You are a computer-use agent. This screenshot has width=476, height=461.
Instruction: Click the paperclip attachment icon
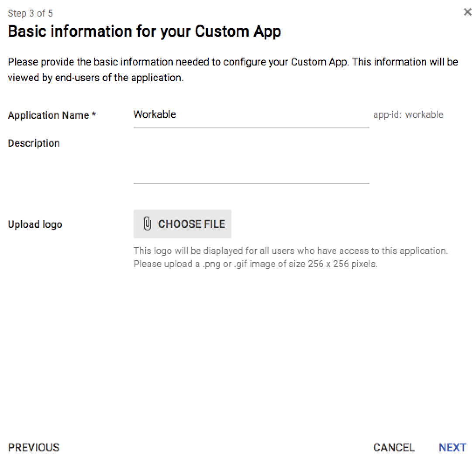pyautogui.click(x=147, y=224)
